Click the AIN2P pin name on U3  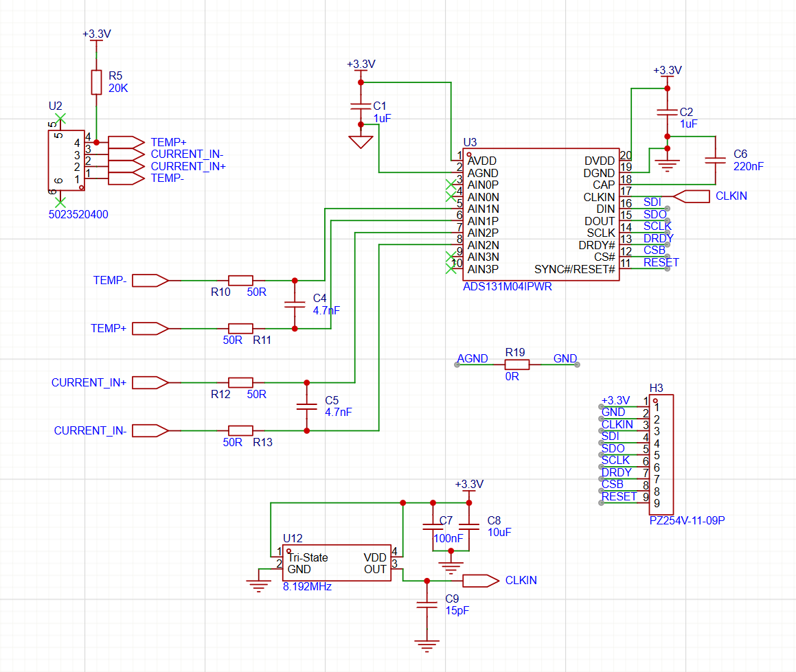(483, 233)
